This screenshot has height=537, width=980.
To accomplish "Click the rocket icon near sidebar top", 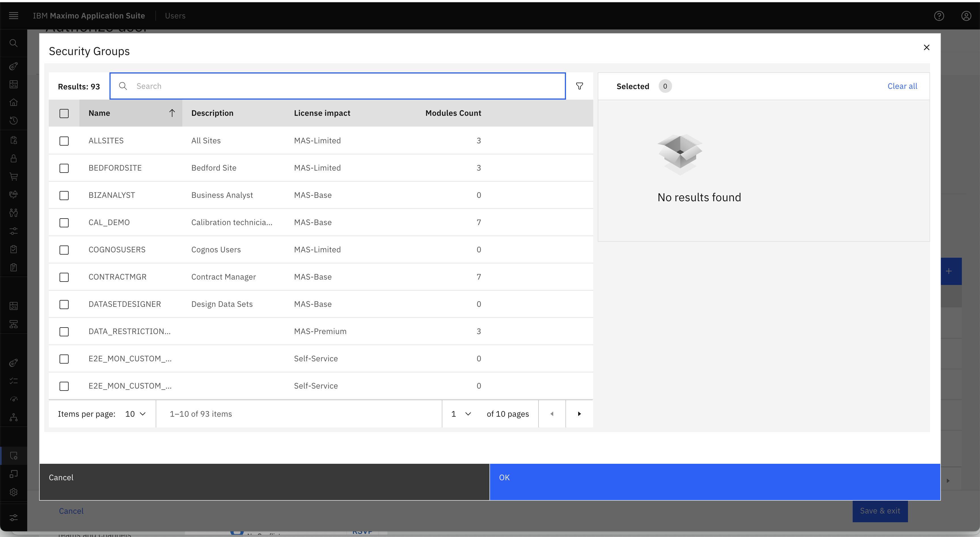I will click(14, 66).
